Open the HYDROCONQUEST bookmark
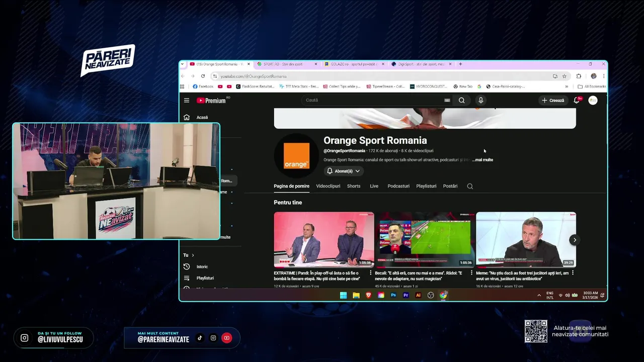 428,86
